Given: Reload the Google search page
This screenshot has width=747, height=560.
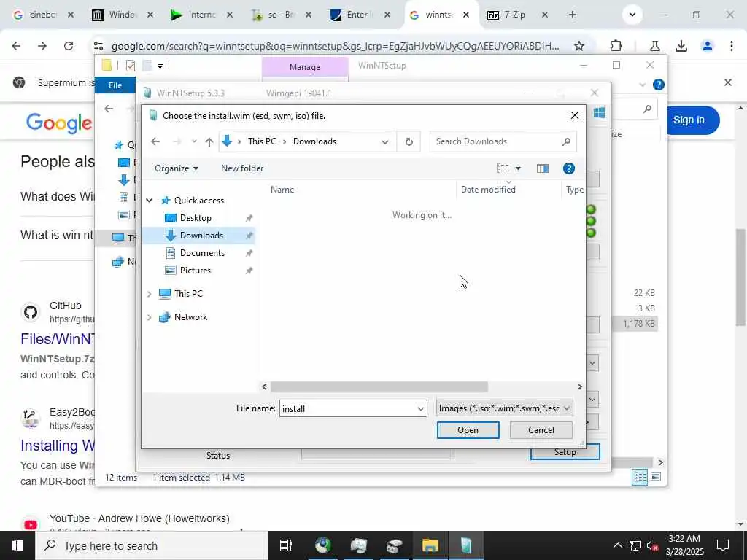Looking at the screenshot, I should pos(69,46).
